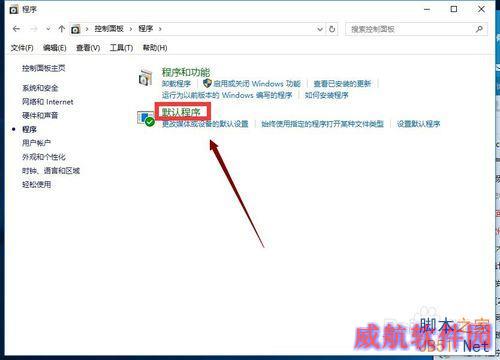This screenshot has width=500, height=360.
Task: Open the 帮助(H) menu
Action: (x=155, y=48)
